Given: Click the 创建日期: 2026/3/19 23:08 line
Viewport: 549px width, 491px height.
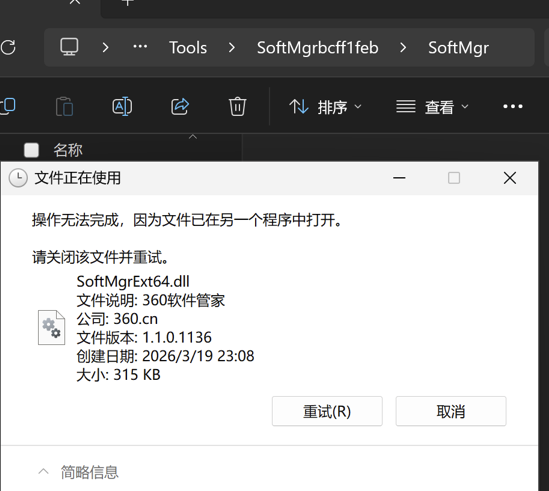Looking at the screenshot, I should tap(166, 356).
